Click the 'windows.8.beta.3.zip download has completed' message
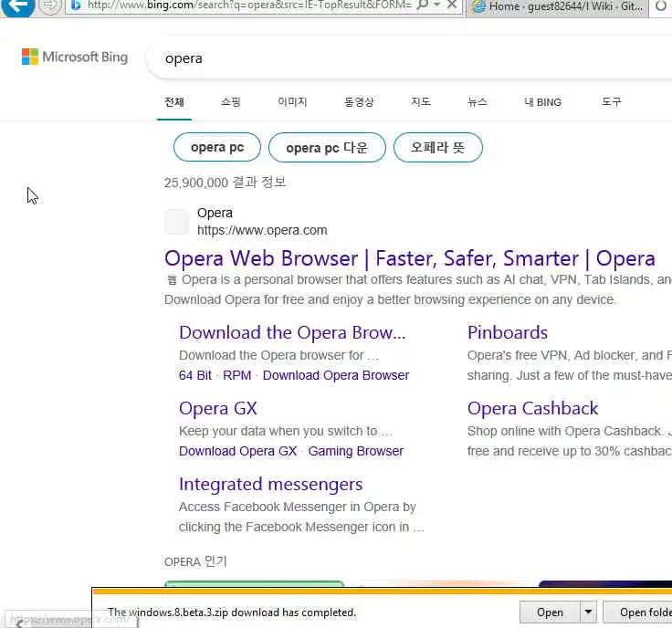The height and width of the screenshot is (628, 672). 232,612
